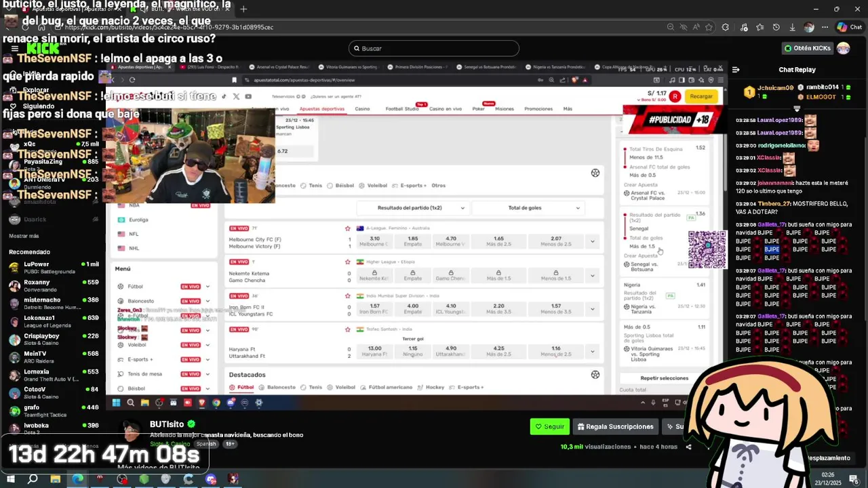
Task: Open LuPower channel in Recomendado list
Action: pyautogui.click(x=53, y=268)
